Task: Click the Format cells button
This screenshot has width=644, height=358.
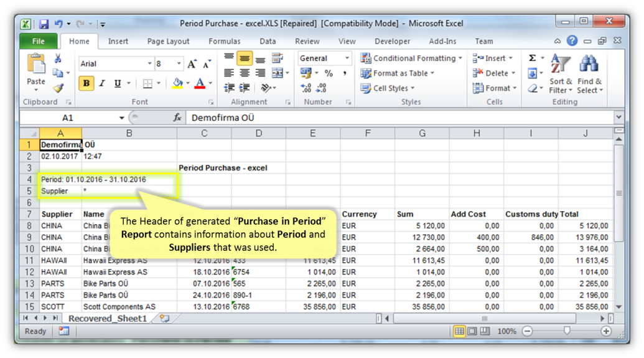Action: (x=495, y=88)
